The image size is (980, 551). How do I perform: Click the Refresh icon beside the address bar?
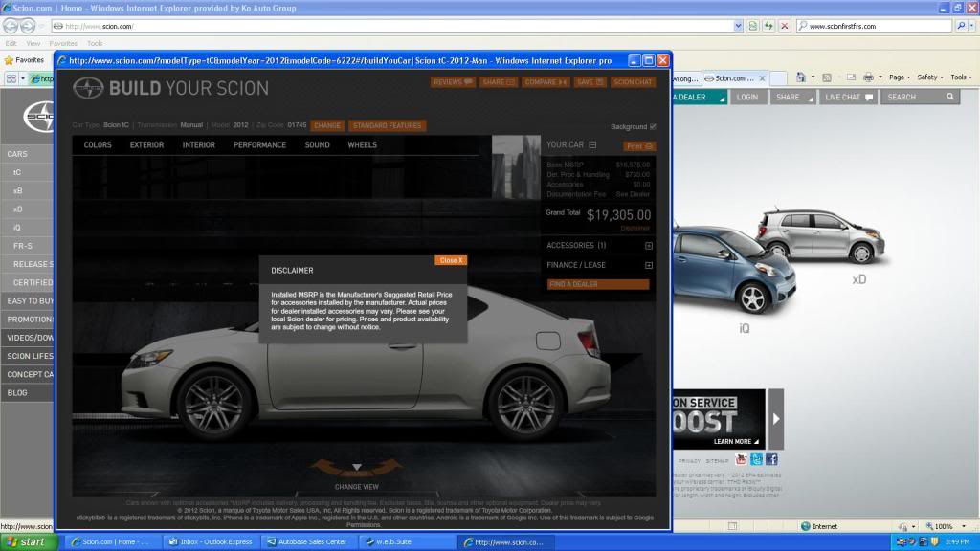[768, 26]
